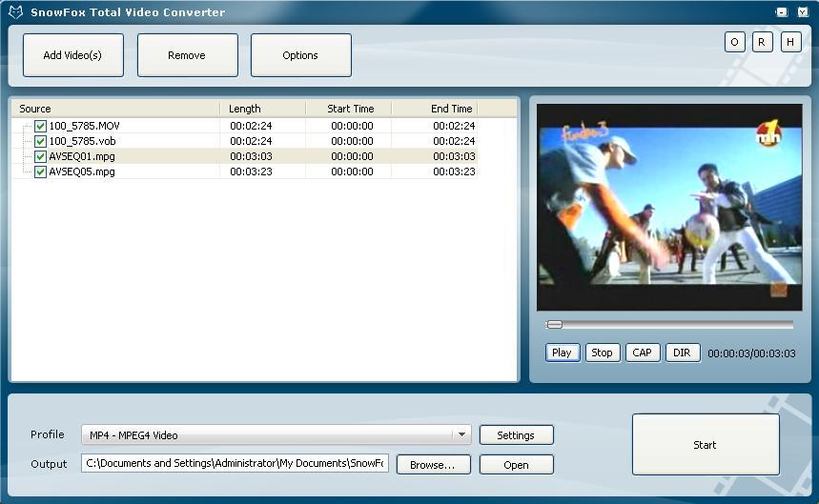This screenshot has width=819, height=504.
Task: Stop the preview video
Action: [603, 353]
